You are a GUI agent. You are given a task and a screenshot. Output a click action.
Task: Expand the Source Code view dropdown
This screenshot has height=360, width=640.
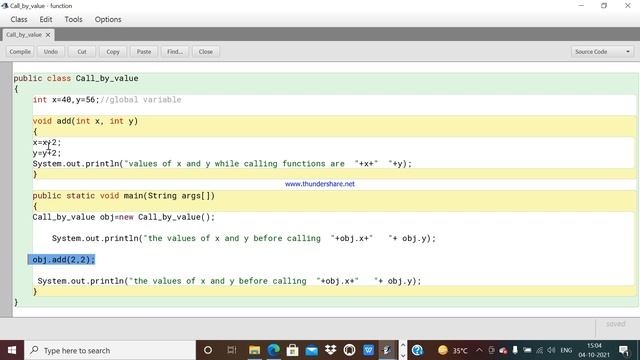[x=602, y=52]
